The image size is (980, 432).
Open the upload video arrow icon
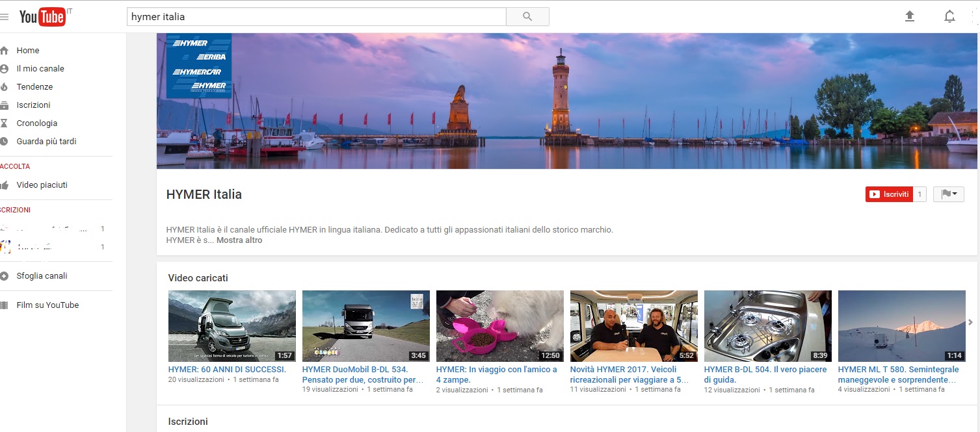[910, 16]
